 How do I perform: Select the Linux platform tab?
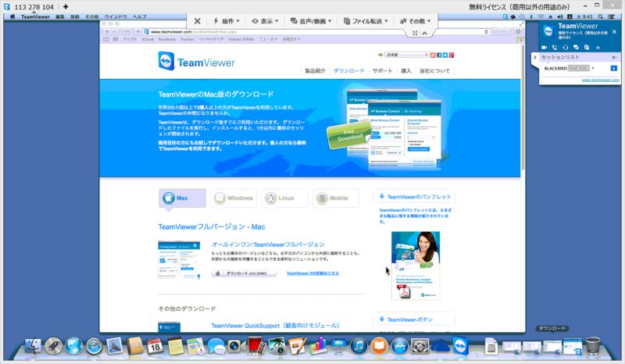point(284,198)
